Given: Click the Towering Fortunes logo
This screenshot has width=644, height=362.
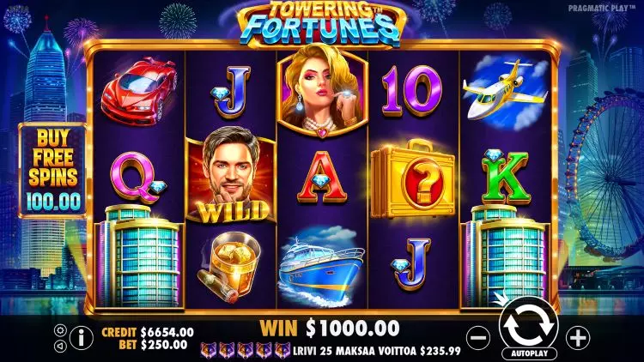Looking at the screenshot, I should click(322, 23).
